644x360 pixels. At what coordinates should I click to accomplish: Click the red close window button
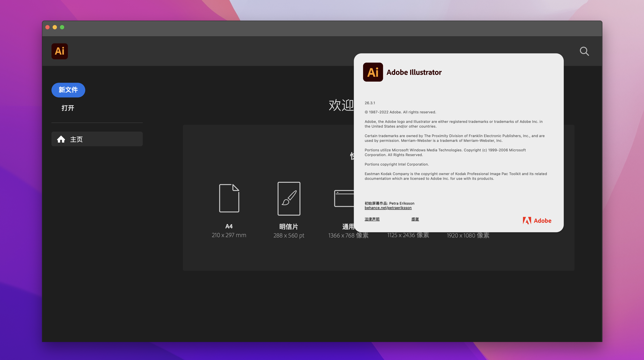pyautogui.click(x=47, y=27)
